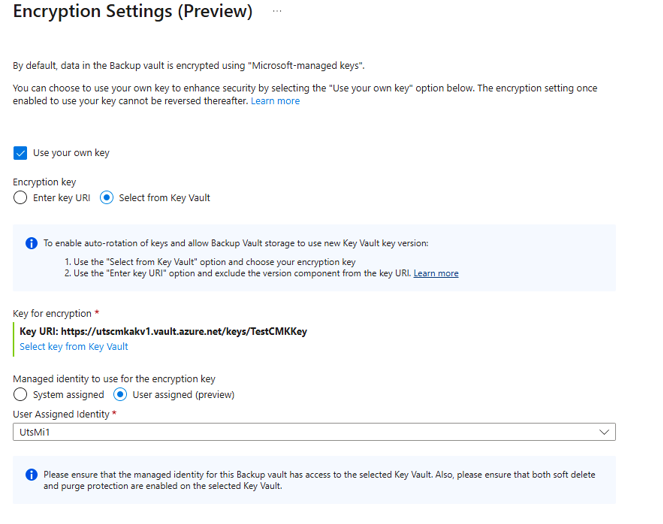Viewport: 663px width, 524px height.
Task: Click Select key from Key Vault link
Action: [x=74, y=346]
